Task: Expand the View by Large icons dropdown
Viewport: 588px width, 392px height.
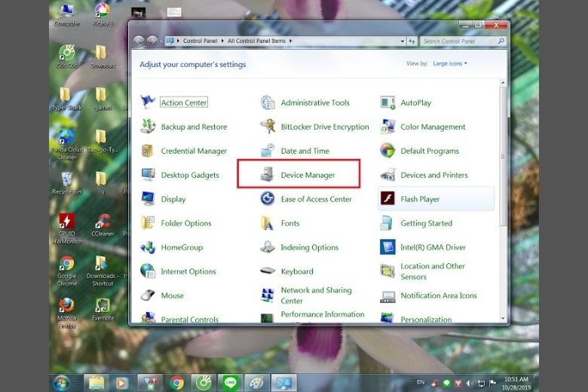Action: pyautogui.click(x=450, y=64)
